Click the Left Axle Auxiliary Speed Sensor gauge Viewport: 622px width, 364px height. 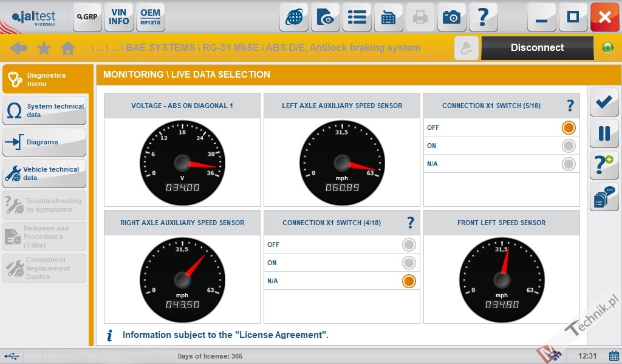342,163
